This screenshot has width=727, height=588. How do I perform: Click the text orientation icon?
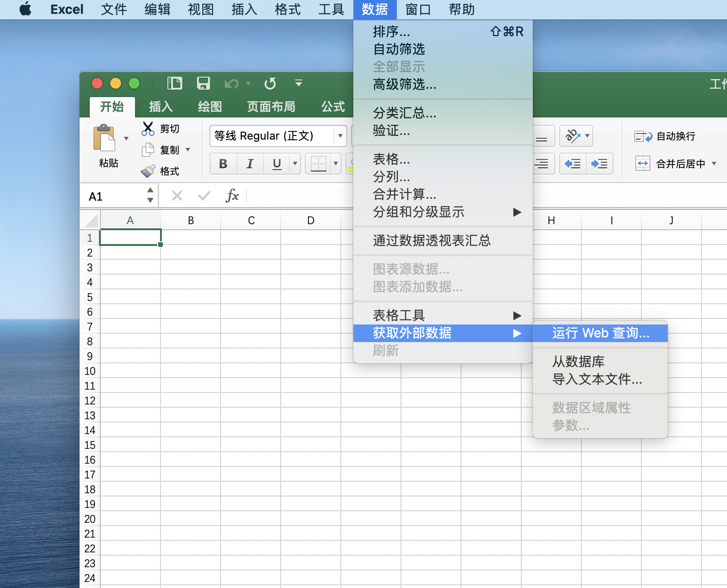573,136
